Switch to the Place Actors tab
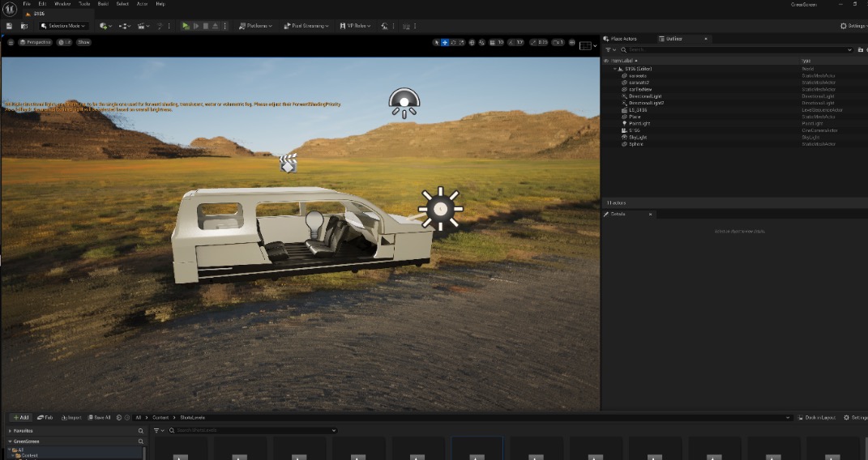 pyautogui.click(x=620, y=39)
